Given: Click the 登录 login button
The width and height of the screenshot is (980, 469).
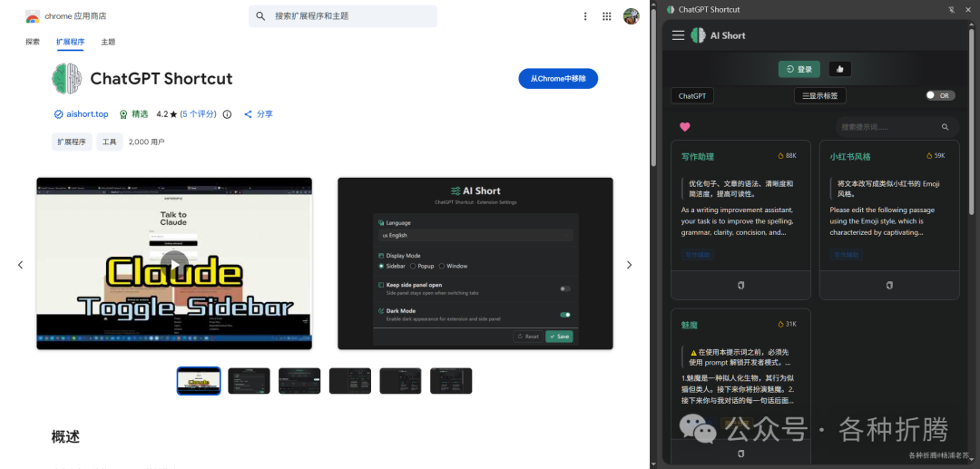Looking at the screenshot, I should (x=799, y=69).
